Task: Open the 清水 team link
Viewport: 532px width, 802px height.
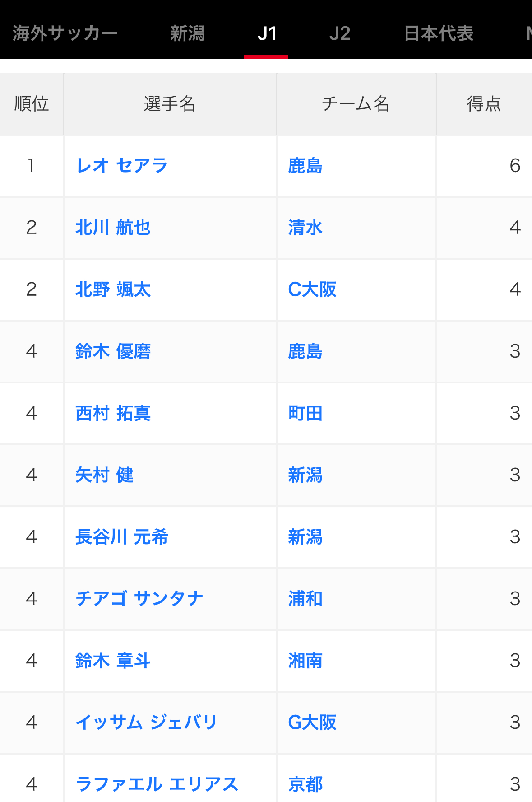Action: 305,228
